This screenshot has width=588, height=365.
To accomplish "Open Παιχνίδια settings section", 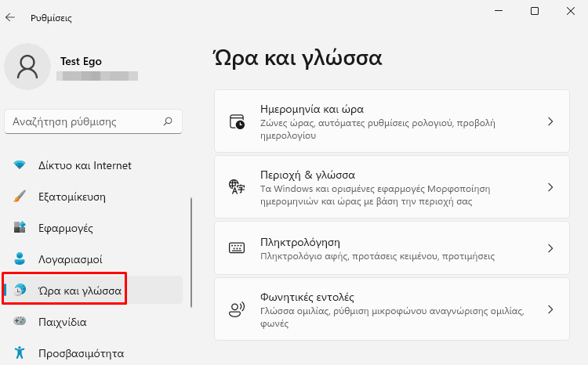I will coord(93,322).
